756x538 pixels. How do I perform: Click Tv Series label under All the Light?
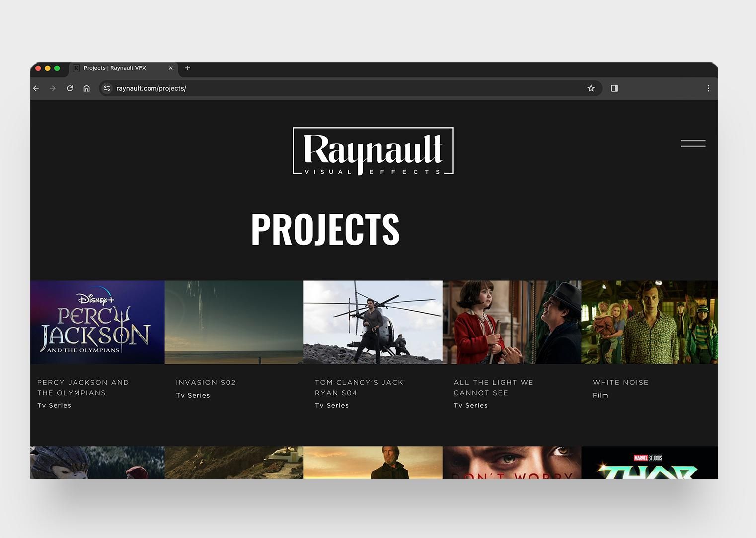(470, 405)
